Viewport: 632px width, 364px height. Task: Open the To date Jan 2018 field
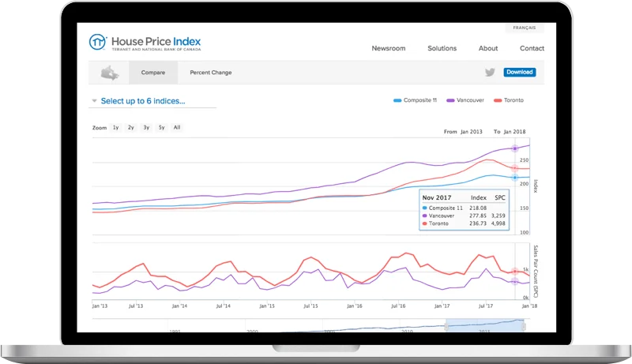click(x=514, y=132)
